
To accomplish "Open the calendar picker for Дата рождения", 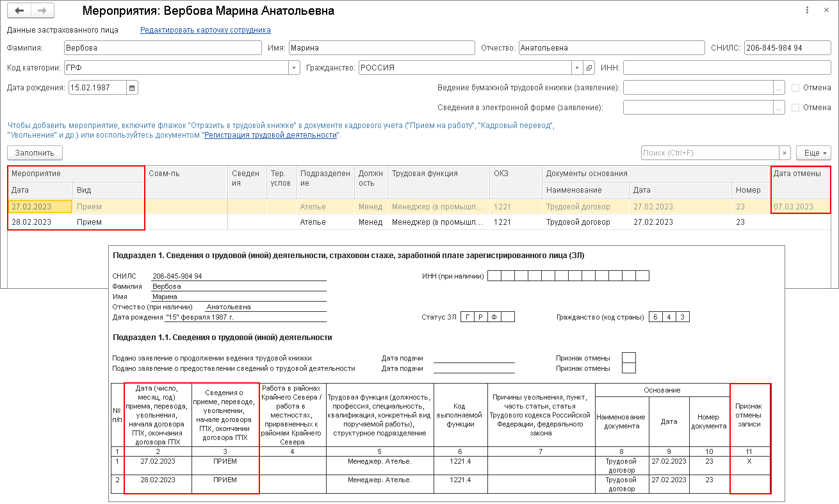I will click(132, 88).
